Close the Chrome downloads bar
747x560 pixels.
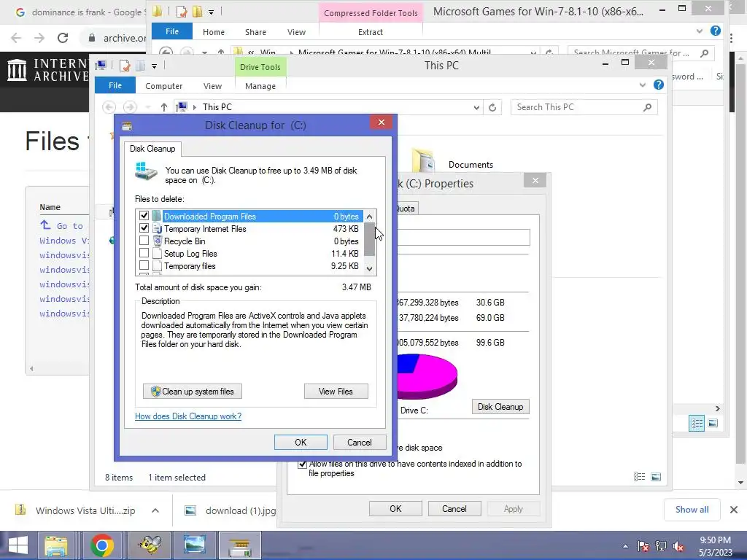click(x=734, y=510)
